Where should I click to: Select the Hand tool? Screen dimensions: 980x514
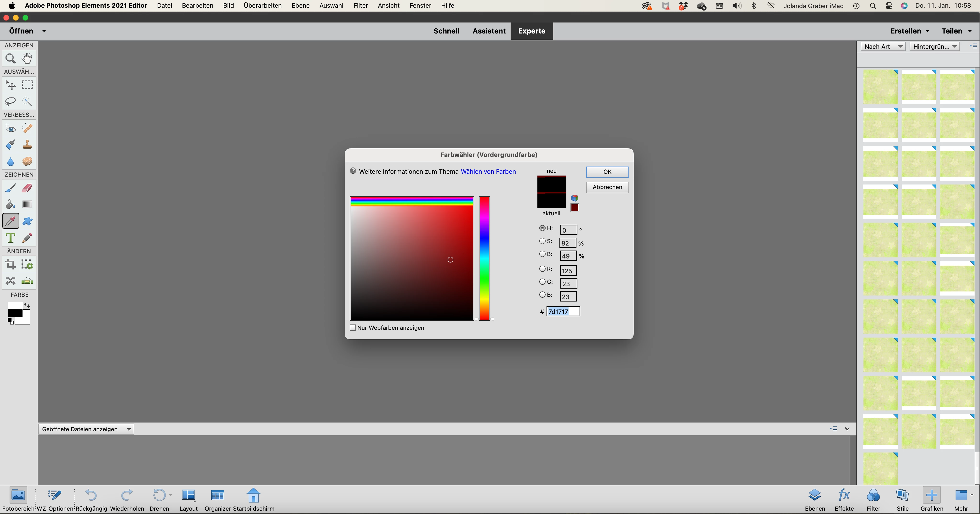click(27, 59)
